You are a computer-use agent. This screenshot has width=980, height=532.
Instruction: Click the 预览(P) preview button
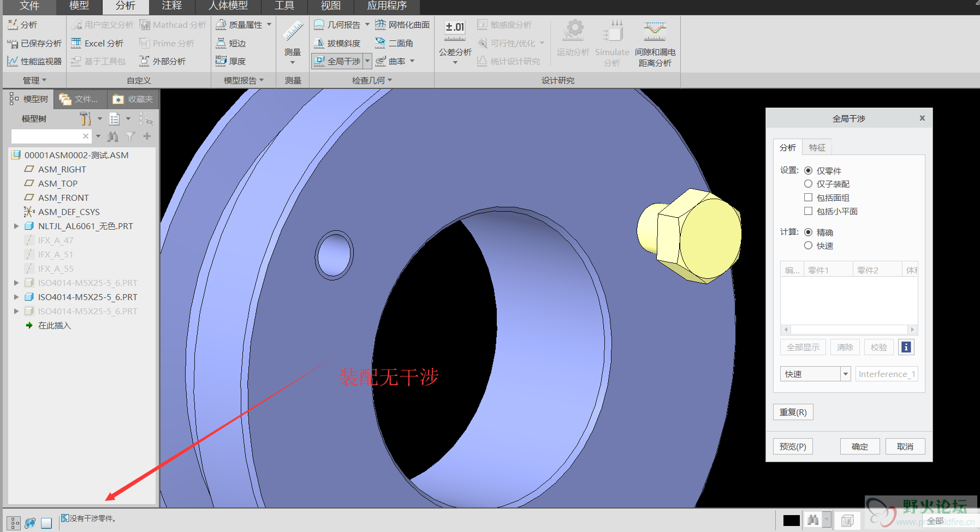793,446
